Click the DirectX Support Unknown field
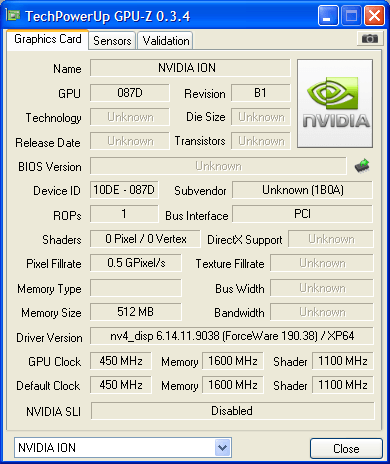 331,239
